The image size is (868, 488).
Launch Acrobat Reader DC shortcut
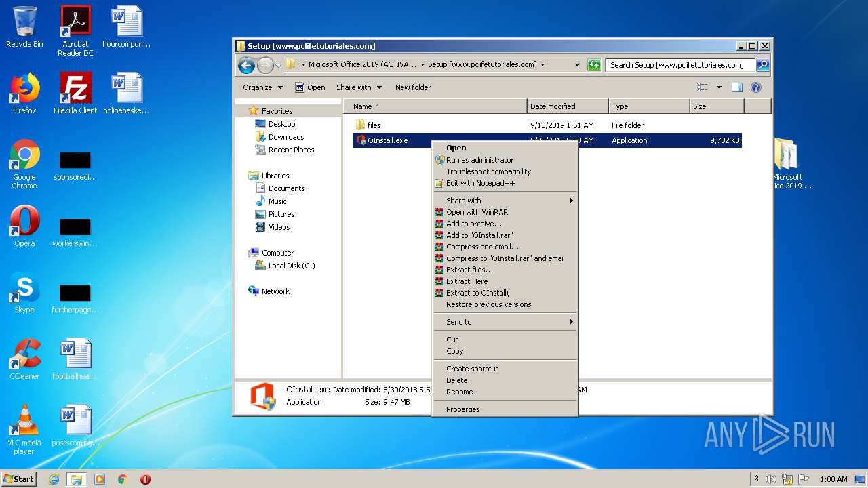tap(75, 30)
